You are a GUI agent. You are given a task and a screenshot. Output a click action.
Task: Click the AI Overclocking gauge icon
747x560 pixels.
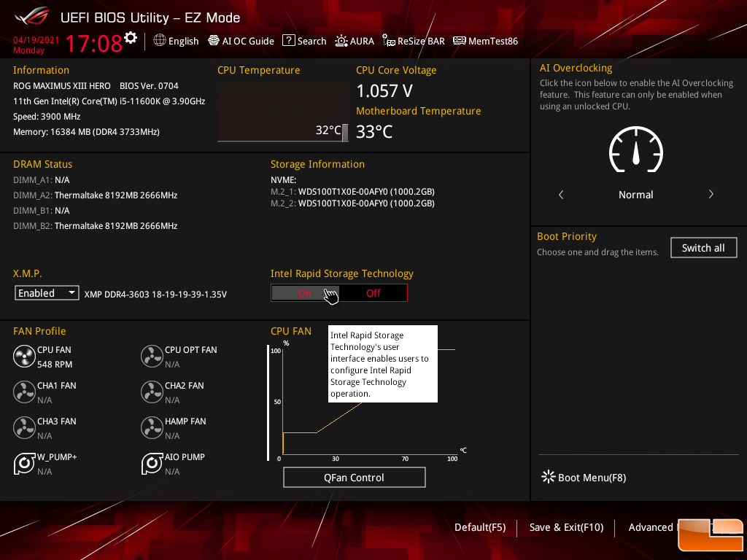tap(636, 149)
